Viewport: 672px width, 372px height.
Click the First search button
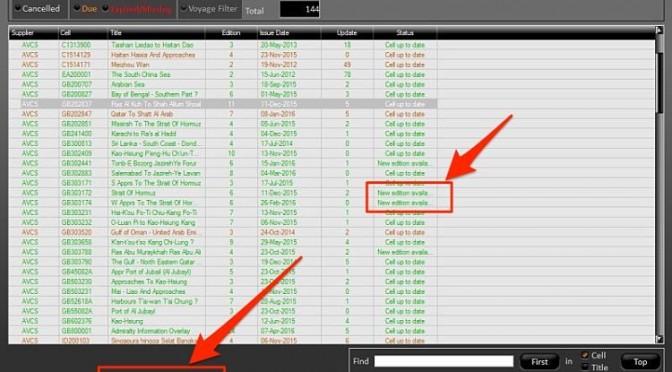[540, 362]
